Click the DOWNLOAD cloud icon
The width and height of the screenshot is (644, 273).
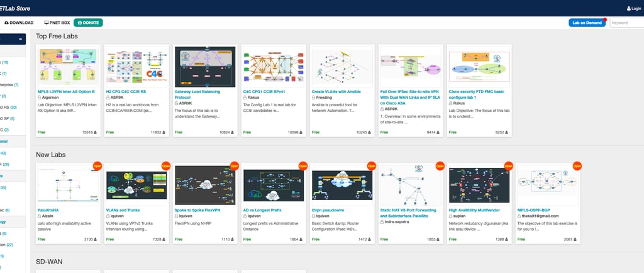coord(6,23)
